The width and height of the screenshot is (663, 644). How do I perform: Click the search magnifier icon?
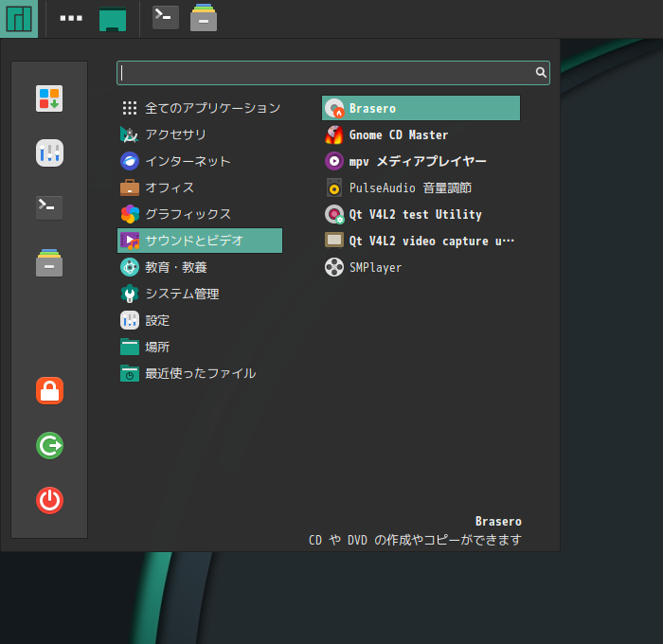pyautogui.click(x=541, y=72)
